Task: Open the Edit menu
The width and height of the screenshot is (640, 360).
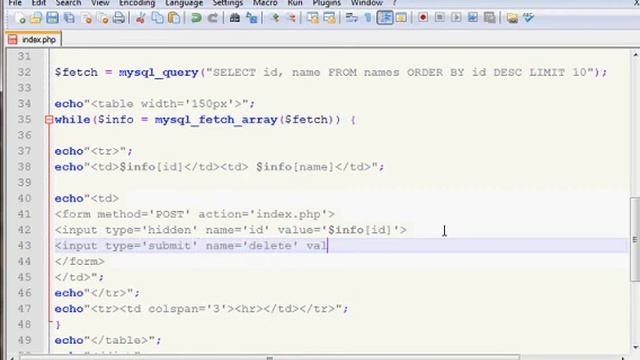Action: point(39,3)
